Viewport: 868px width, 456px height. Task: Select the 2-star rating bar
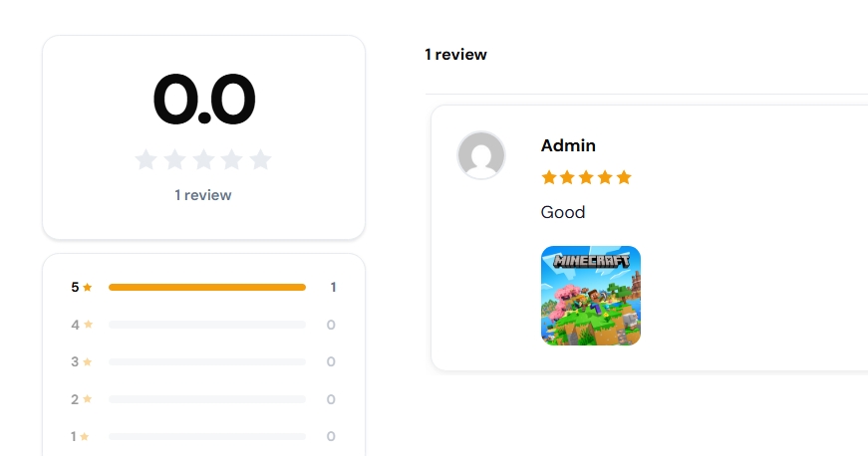206,399
